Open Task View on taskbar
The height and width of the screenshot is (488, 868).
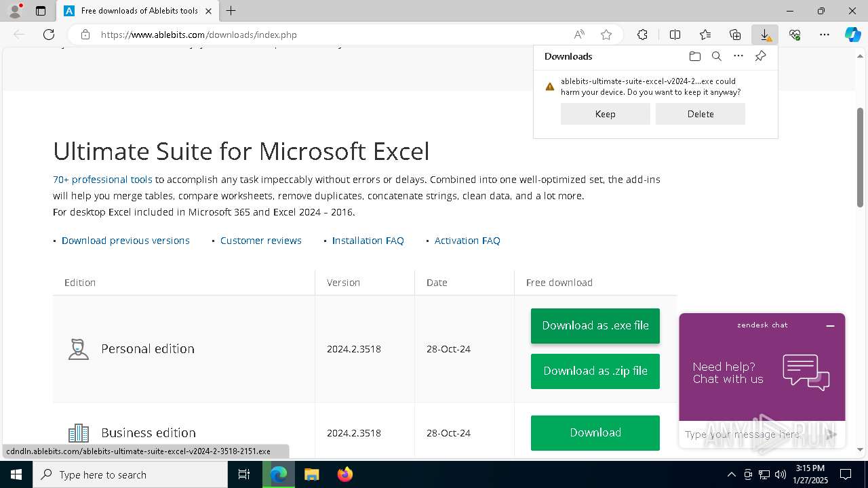tap(244, 474)
